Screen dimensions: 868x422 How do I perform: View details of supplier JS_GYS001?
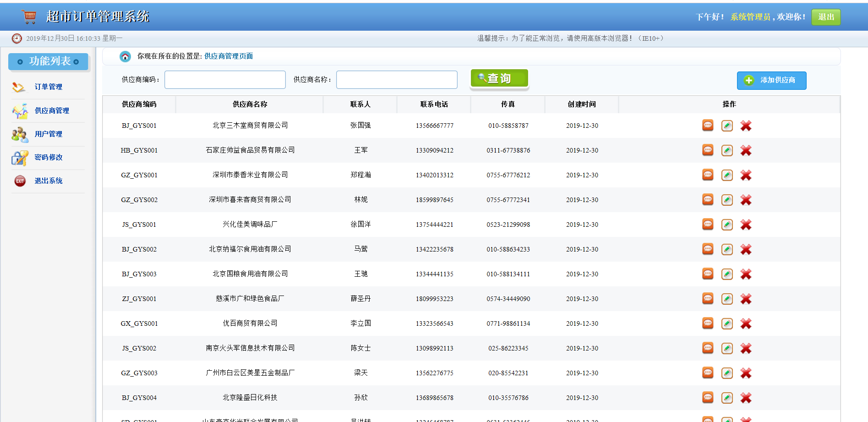pos(708,224)
